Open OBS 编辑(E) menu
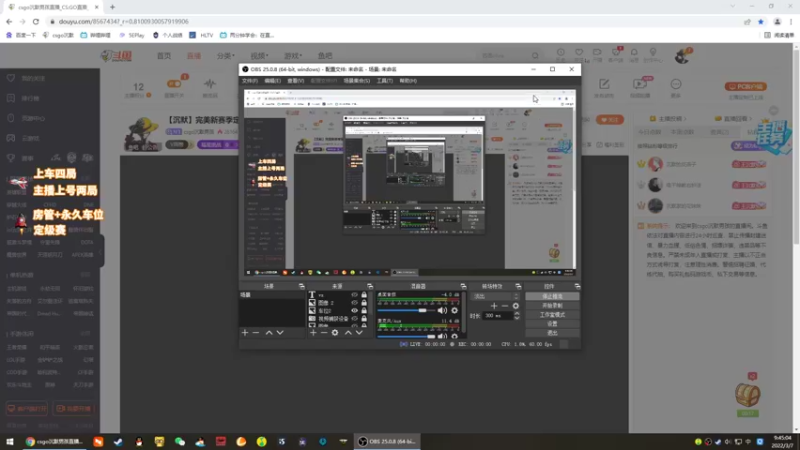800x450 pixels. (x=272, y=81)
